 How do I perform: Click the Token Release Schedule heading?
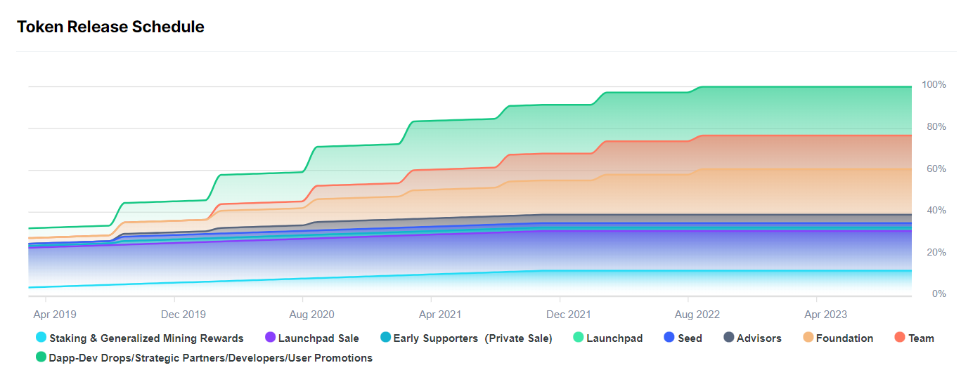[x=110, y=27]
